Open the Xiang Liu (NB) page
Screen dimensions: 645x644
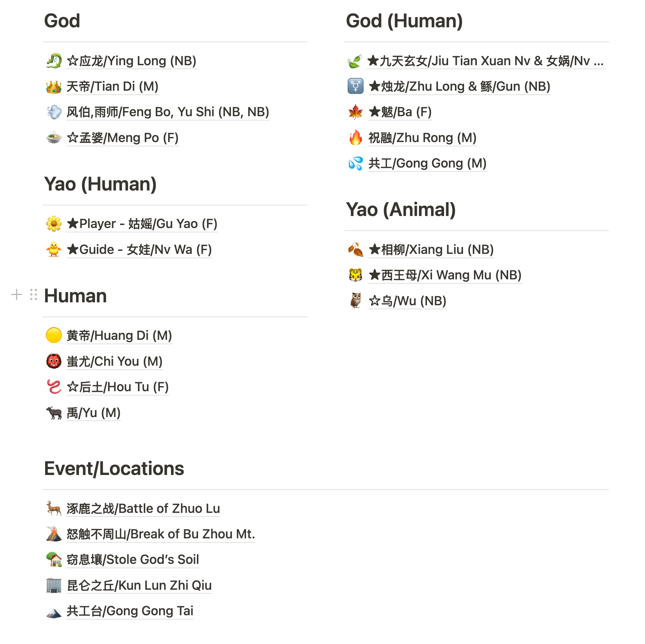point(431,250)
